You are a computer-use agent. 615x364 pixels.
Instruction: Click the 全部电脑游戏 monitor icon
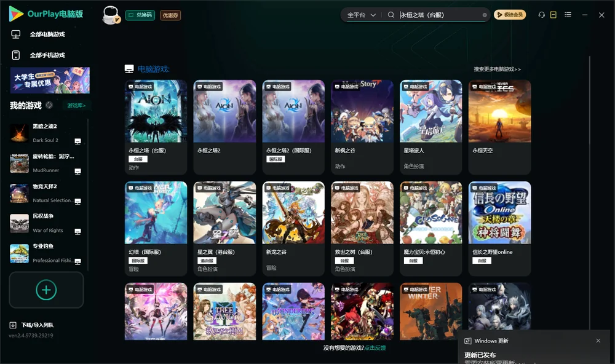(x=16, y=34)
